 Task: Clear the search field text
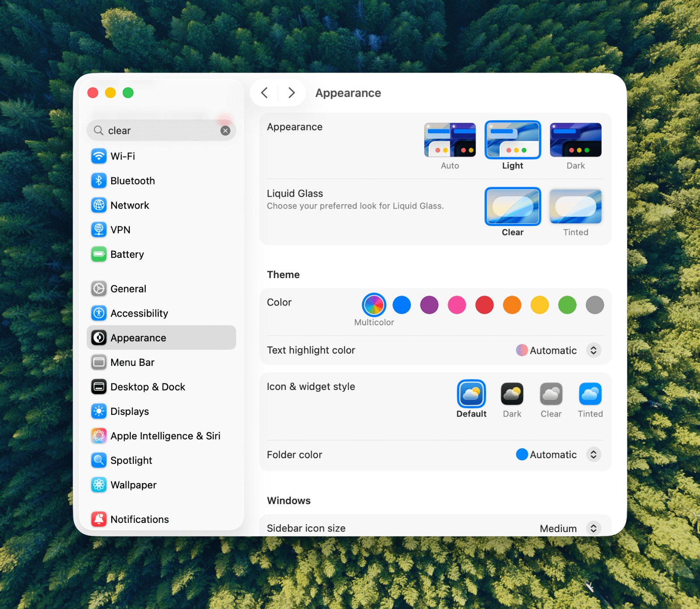coord(225,130)
